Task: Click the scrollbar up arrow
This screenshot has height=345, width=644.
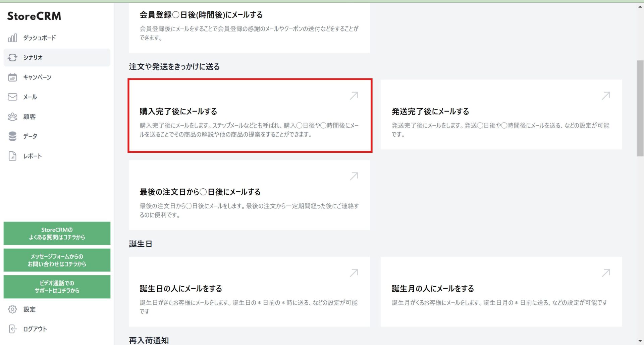Action: pos(640,6)
